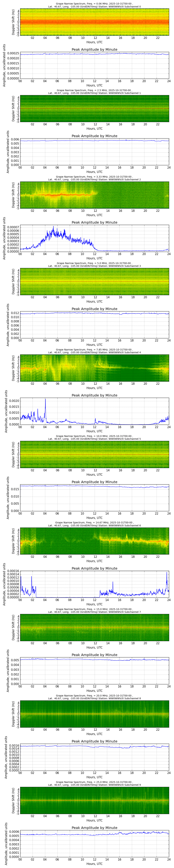Open the peak amplitude line chart under 15.0 MHz
Image resolution: width=174 pixels, height=868 pixels.
94,671
